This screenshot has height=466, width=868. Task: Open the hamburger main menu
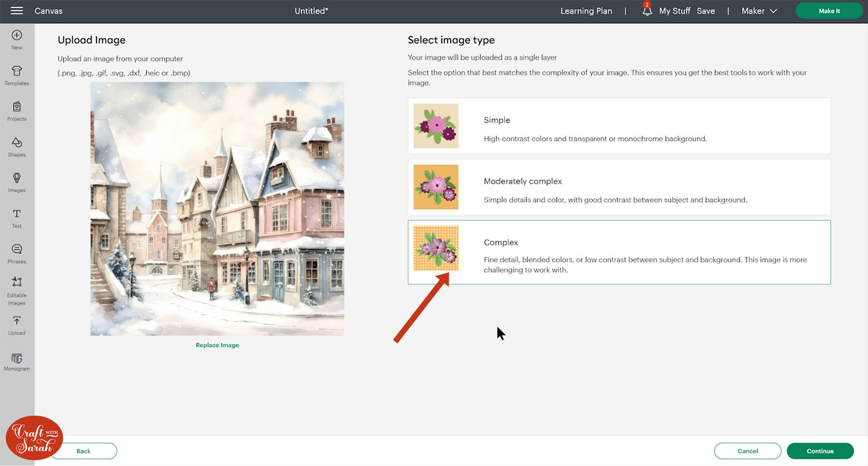click(x=17, y=11)
